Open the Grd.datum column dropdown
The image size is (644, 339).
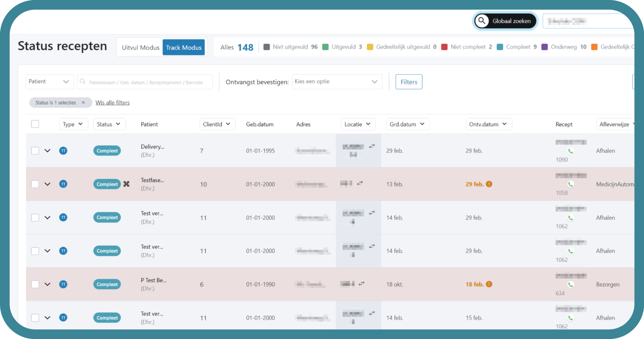[408, 124]
